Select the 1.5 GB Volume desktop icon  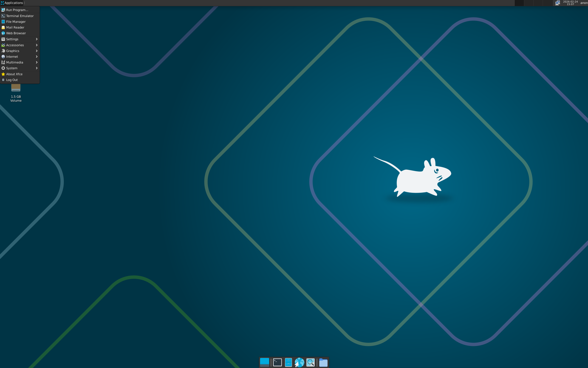[x=16, y=93]
